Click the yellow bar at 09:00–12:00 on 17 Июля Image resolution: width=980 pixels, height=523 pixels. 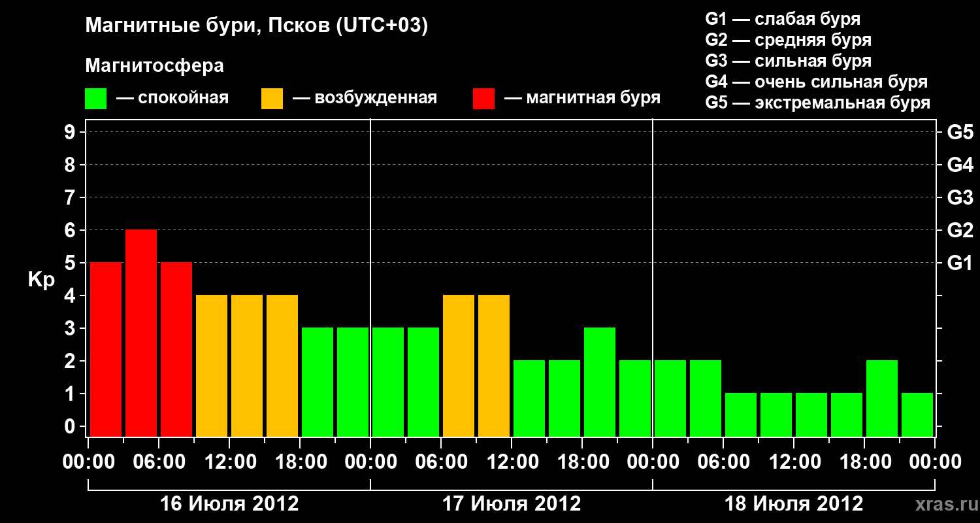point(494,366)
